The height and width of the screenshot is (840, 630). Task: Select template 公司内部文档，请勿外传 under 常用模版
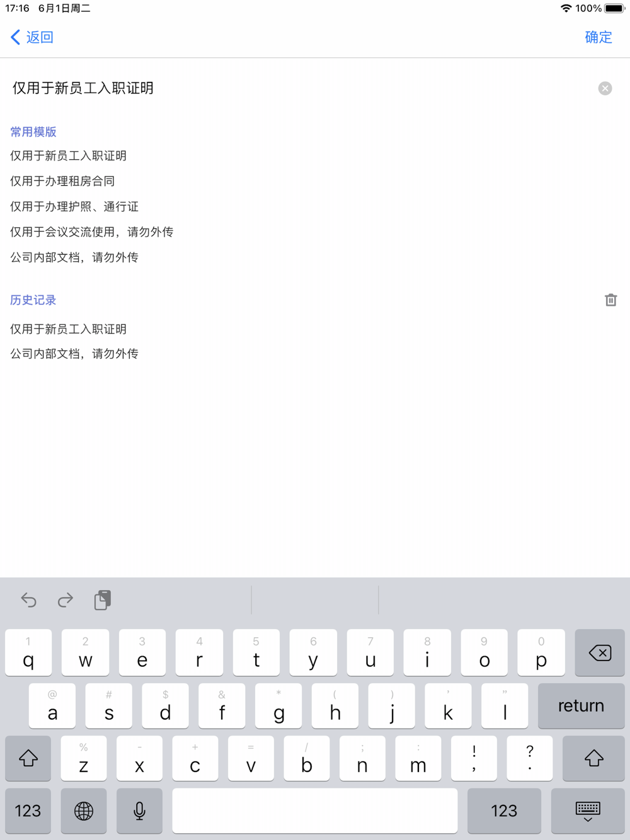(74, 257)
